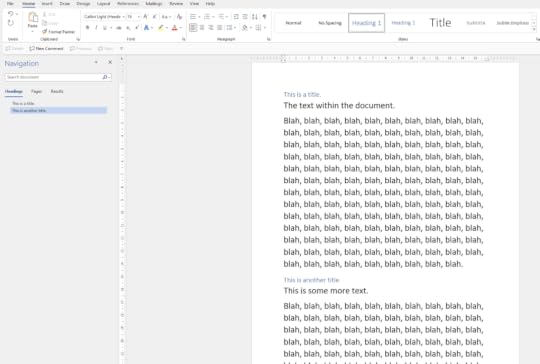Click the Borders icon
The image size is (540, 364).
point(258,28)
